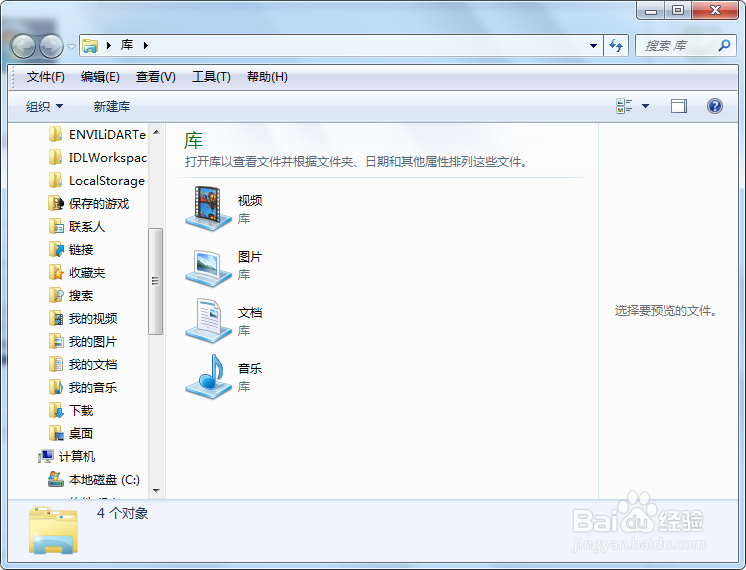746x570 pixels.
Task: Click the change view icon
Action: (x=624, y=106)
